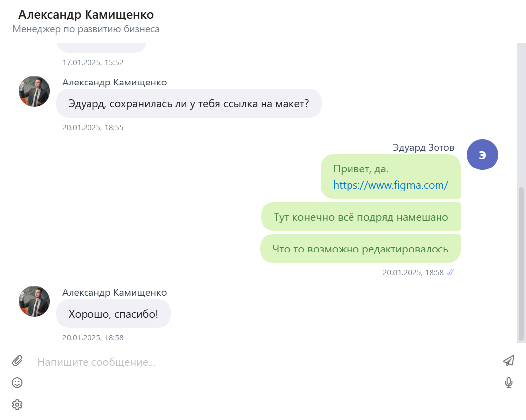Screen dimensions: 526x420
Task: Click Эдуард Зотов's round avatar with letter Э
Action: 482,155
